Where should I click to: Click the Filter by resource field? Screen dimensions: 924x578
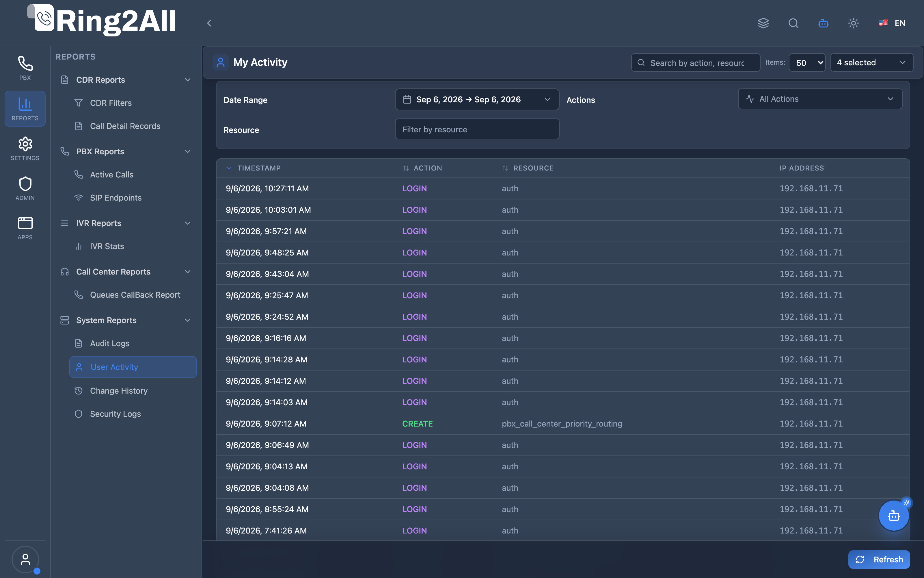click(477, 129)
